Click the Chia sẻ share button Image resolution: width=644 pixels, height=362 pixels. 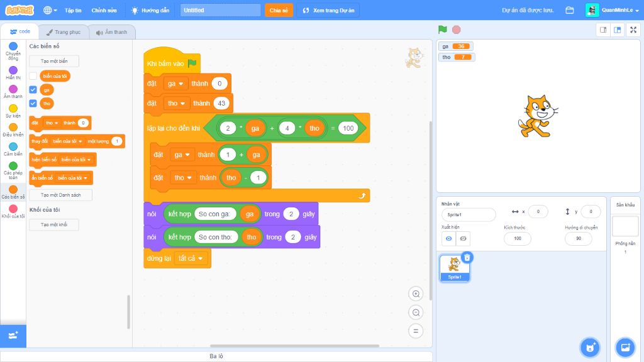pos(279,10)
